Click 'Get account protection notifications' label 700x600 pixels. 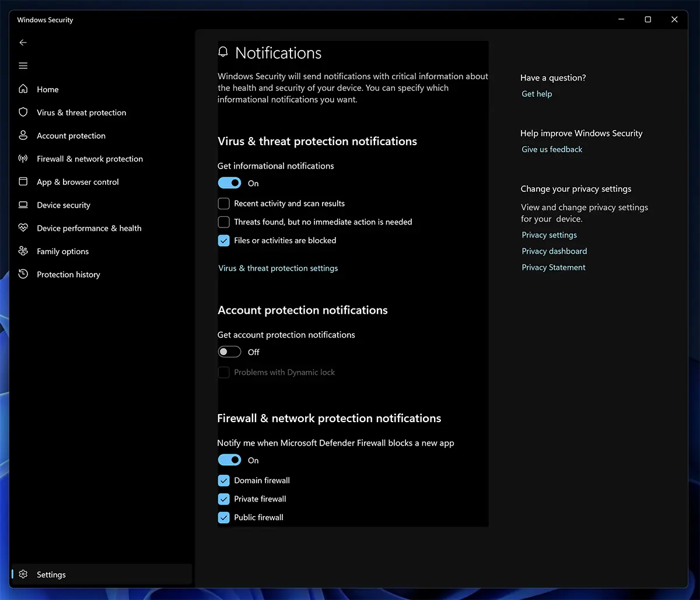coord(286,335)
